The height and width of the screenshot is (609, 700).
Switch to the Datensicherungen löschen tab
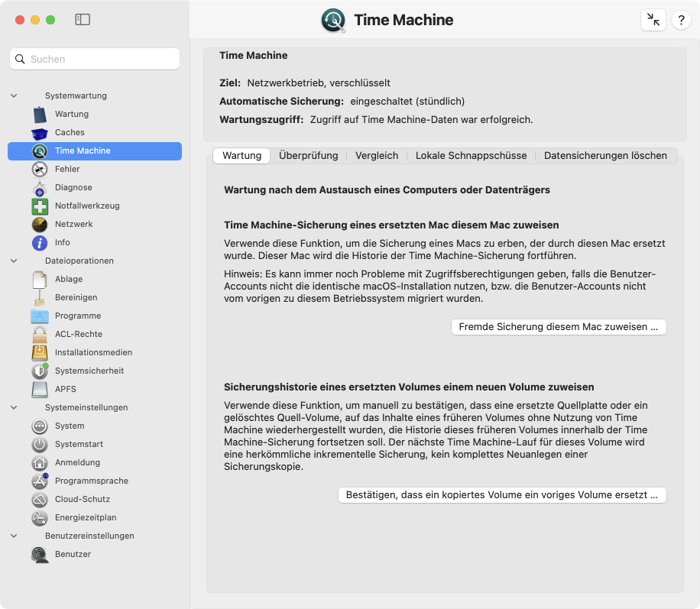(605, 156)
